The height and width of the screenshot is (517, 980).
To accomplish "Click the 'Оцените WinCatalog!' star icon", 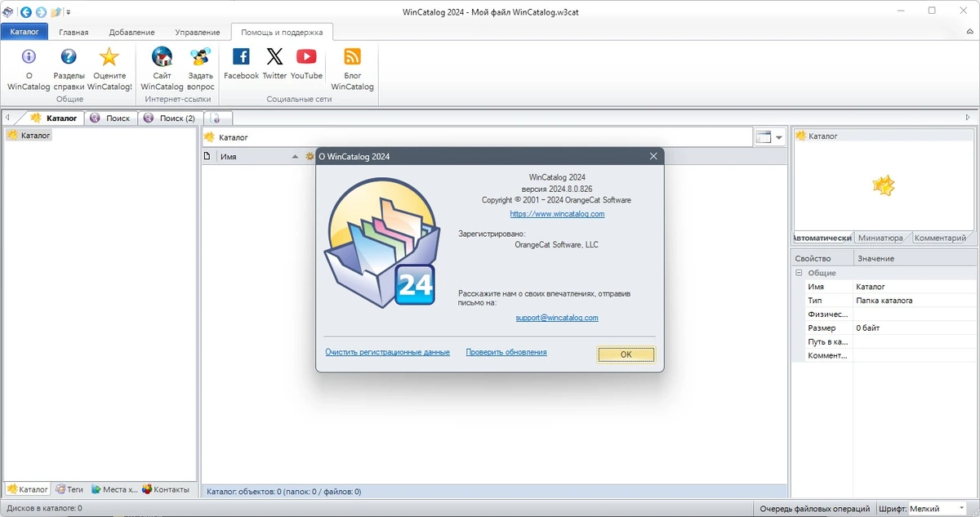I will click(109, 68).
